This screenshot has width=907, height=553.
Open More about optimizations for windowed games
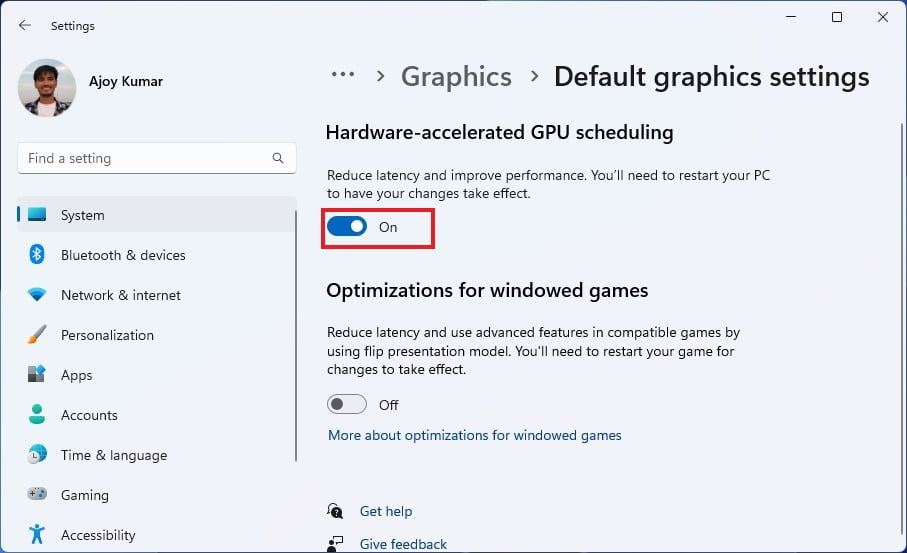click(474, 435)
